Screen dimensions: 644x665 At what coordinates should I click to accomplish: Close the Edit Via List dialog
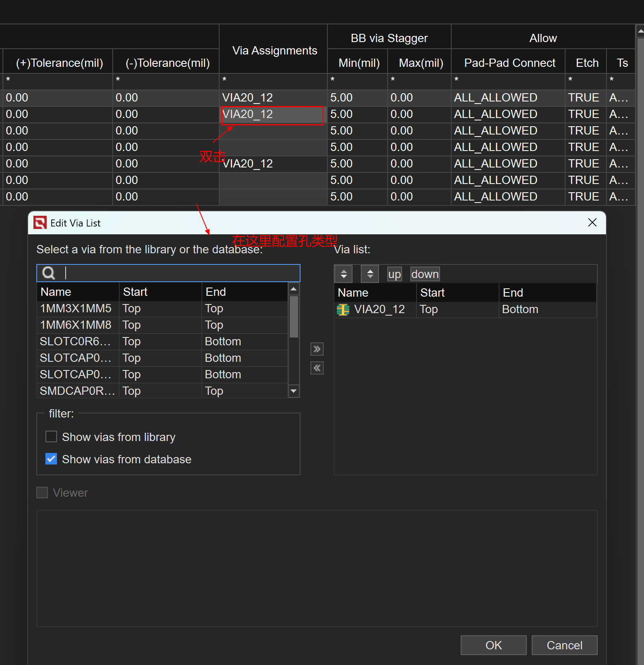pos(592,223)
